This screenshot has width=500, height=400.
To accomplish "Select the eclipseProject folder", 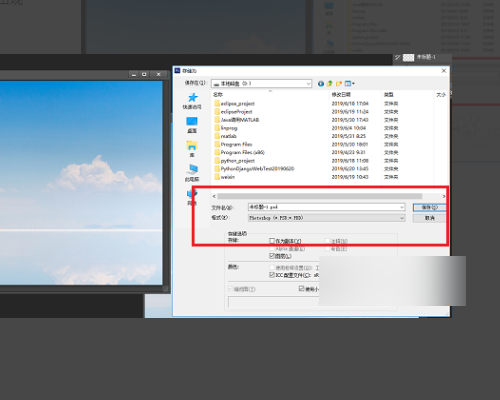I will click(233, 112).
